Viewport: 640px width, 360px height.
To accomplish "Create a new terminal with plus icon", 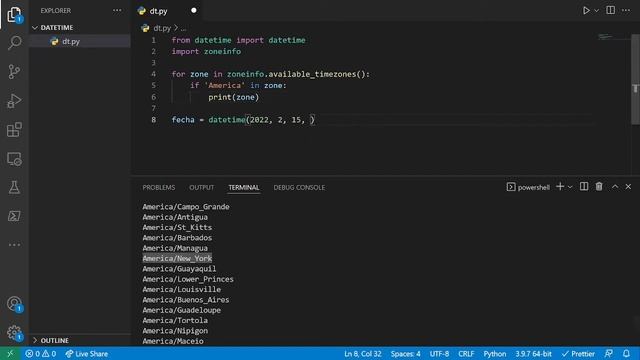I will point(560,187).
